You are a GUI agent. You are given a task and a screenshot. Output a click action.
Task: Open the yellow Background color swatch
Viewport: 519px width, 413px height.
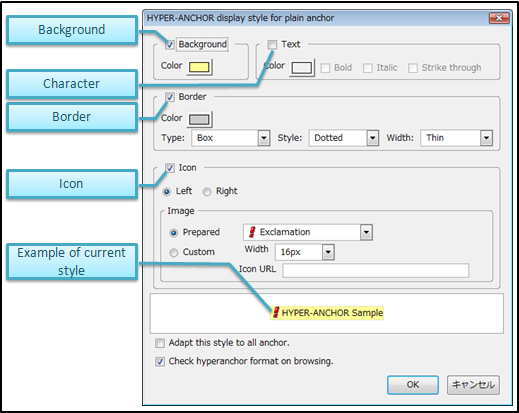pyautogui.click(x=199, y=67)
